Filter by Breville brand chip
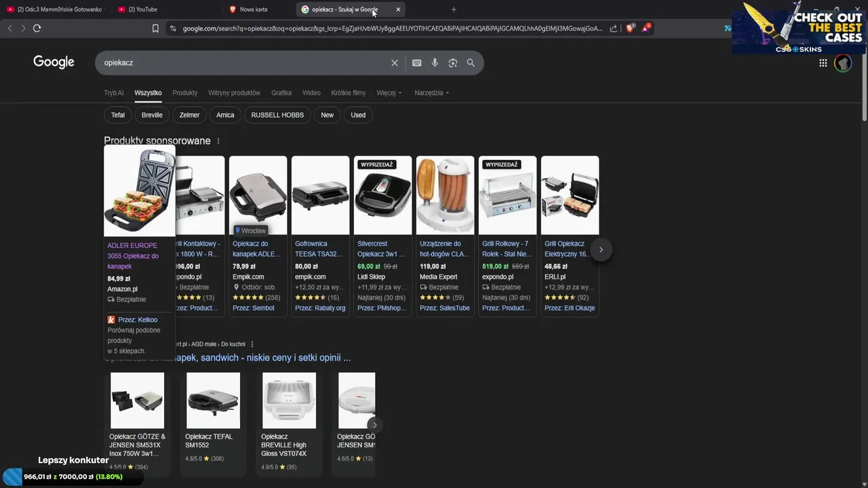The width and height of the screenshot is (868, 488). point(152,115)
